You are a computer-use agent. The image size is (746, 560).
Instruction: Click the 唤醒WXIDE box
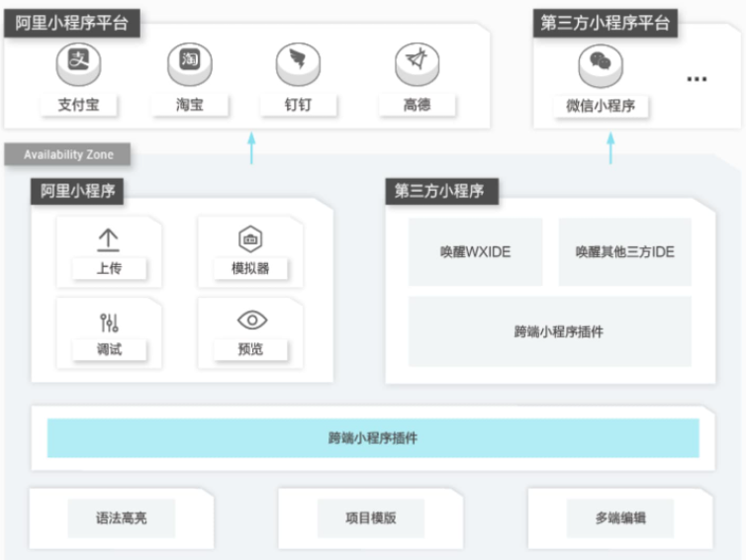coord(475,251)
